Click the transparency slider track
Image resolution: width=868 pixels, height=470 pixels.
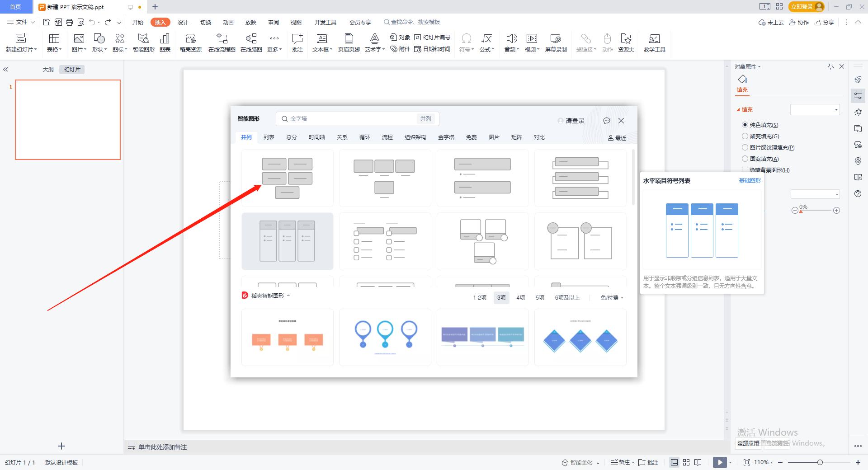[816, 211]
